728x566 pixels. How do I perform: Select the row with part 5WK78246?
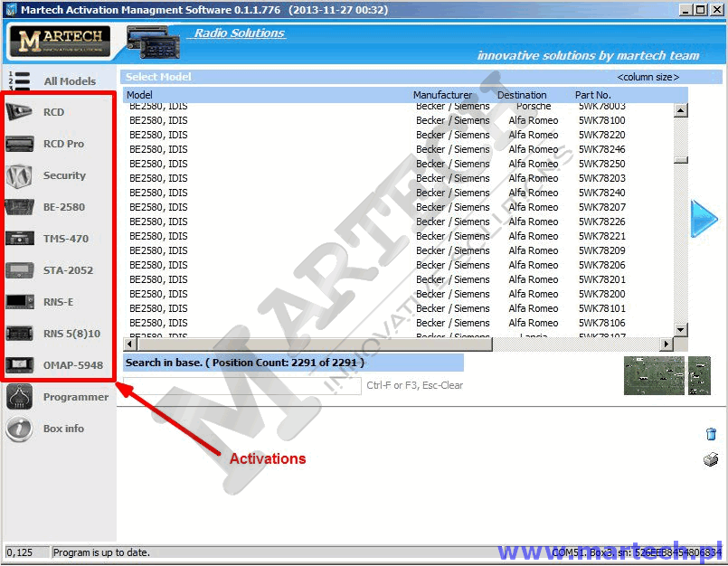click(x=398, y=149)
